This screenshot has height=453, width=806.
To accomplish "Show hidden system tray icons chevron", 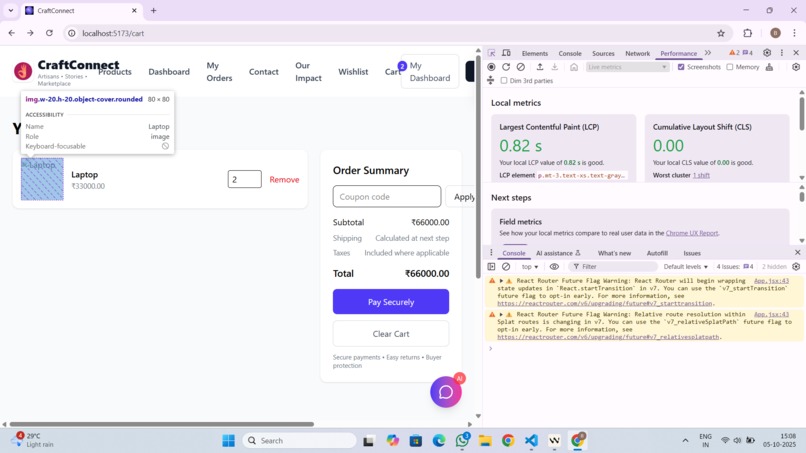I will [685, 440].
